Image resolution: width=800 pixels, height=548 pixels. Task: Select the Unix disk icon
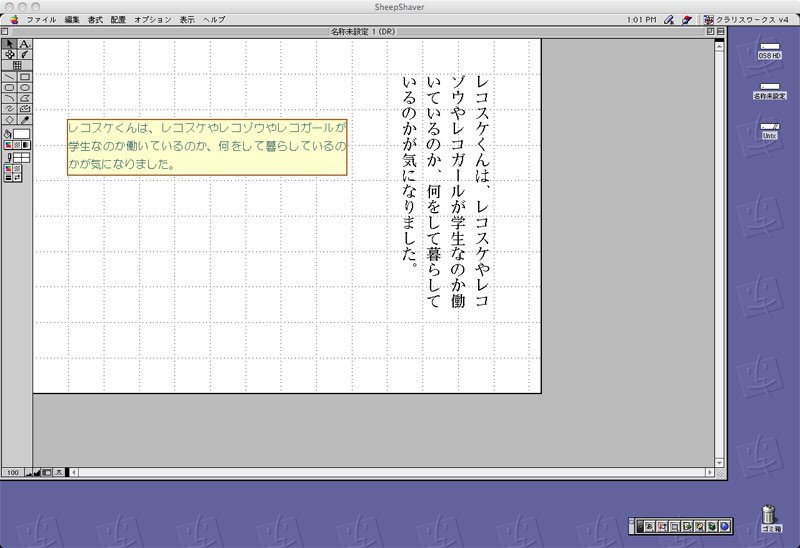[769, 132]
